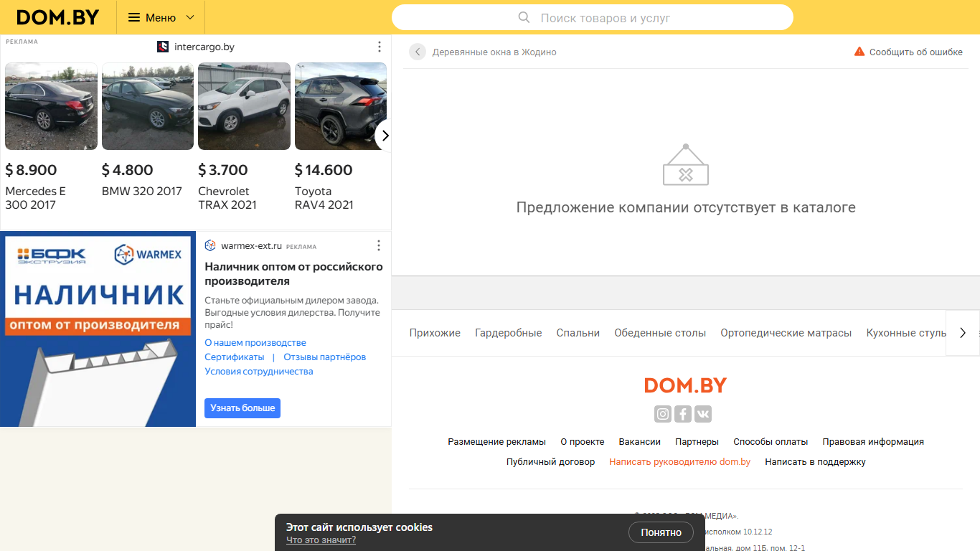This screenshot has width=980, height=551.
Task: Click the Узнать больше button
Action: [x=242, y=408]
